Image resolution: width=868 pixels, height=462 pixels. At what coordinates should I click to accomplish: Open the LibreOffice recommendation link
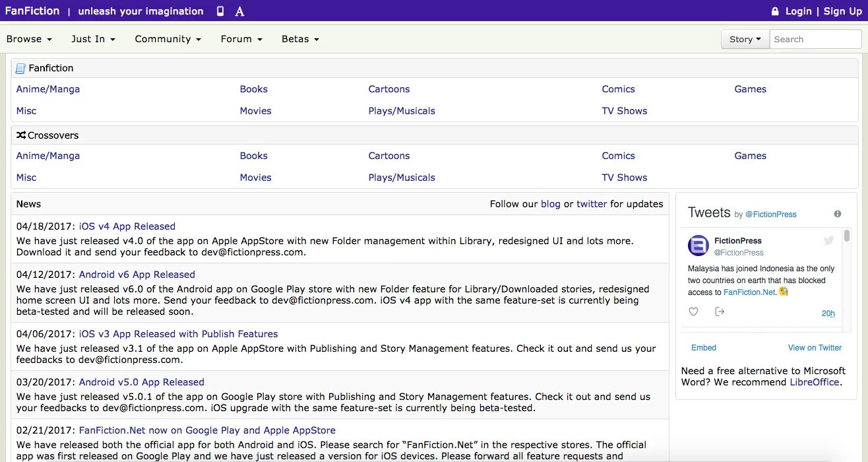815,382
